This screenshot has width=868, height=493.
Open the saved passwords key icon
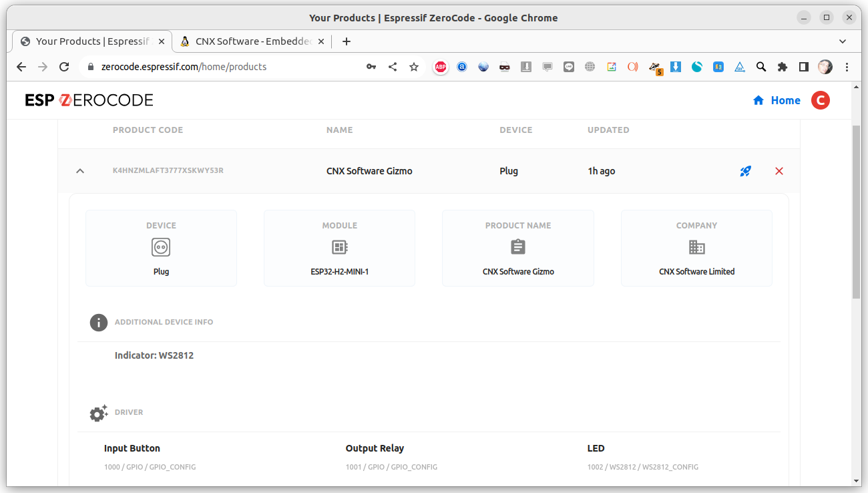371,67
